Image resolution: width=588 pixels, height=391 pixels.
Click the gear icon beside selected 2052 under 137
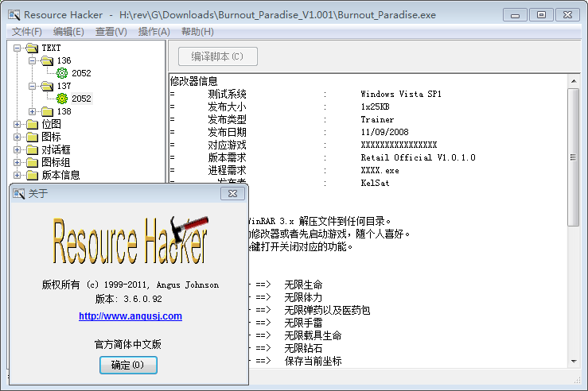pyautogui.click(x=62, y=99)
